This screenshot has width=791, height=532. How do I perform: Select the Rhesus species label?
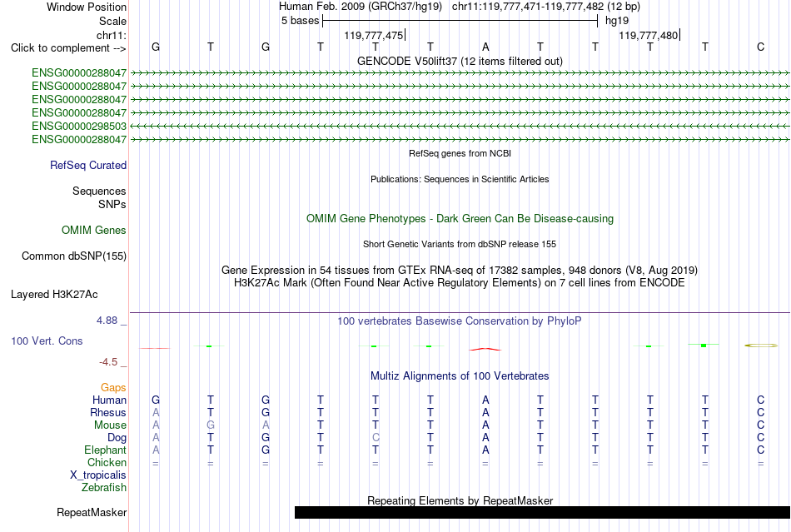(x=108, y=412)
